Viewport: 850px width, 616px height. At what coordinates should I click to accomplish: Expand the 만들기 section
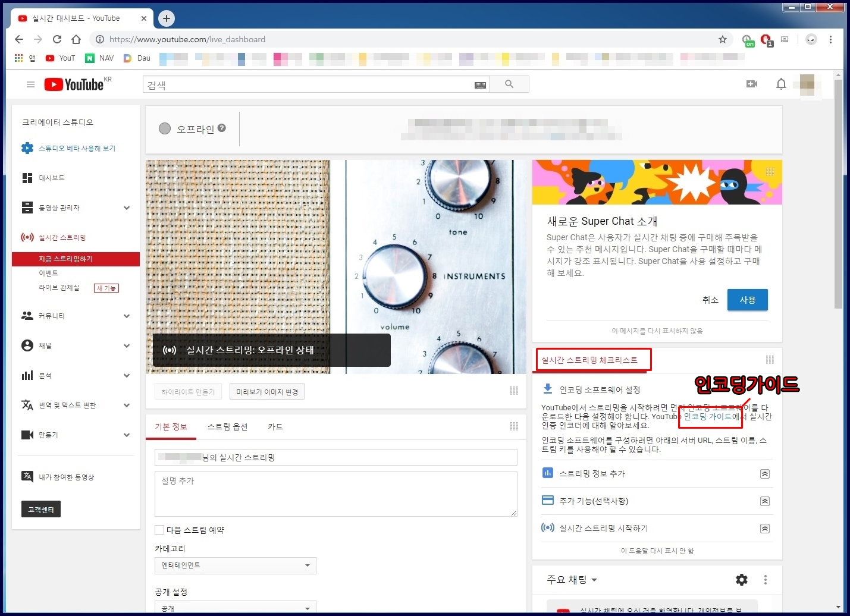point(127,435)
